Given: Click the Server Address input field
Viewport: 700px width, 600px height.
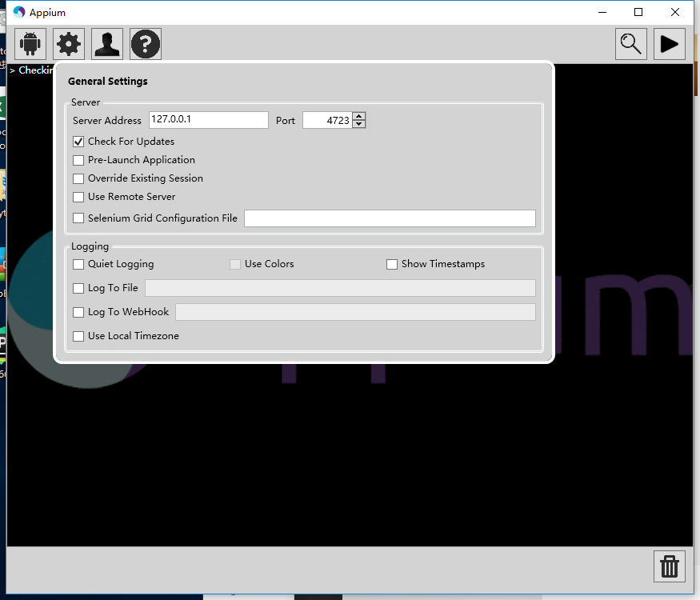Looking at the screenshot, I should point(209,120).
